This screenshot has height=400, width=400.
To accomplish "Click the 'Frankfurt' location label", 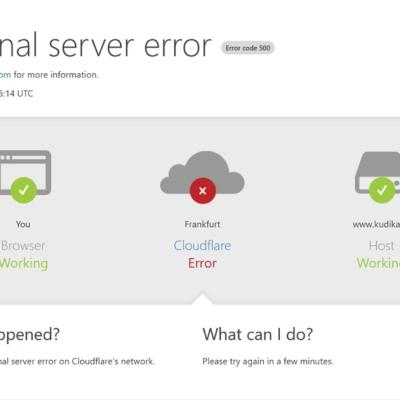I will [202, 224].
